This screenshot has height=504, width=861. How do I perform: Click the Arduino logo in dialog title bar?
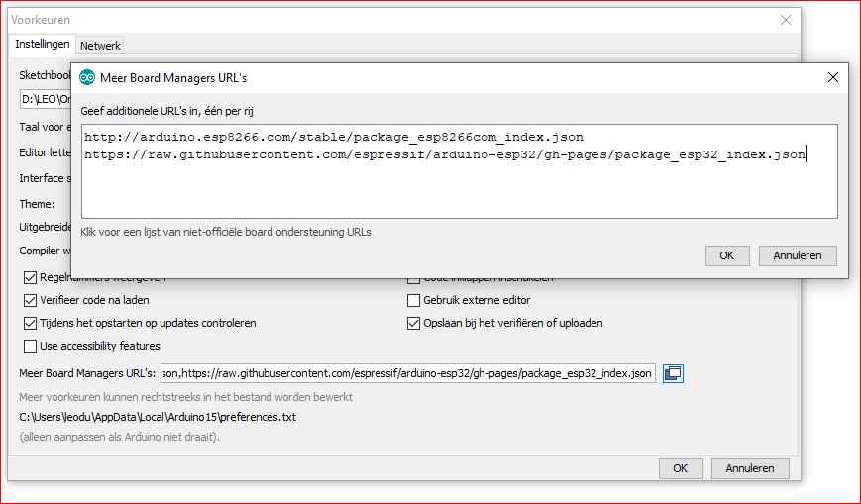tap(87, 77)
